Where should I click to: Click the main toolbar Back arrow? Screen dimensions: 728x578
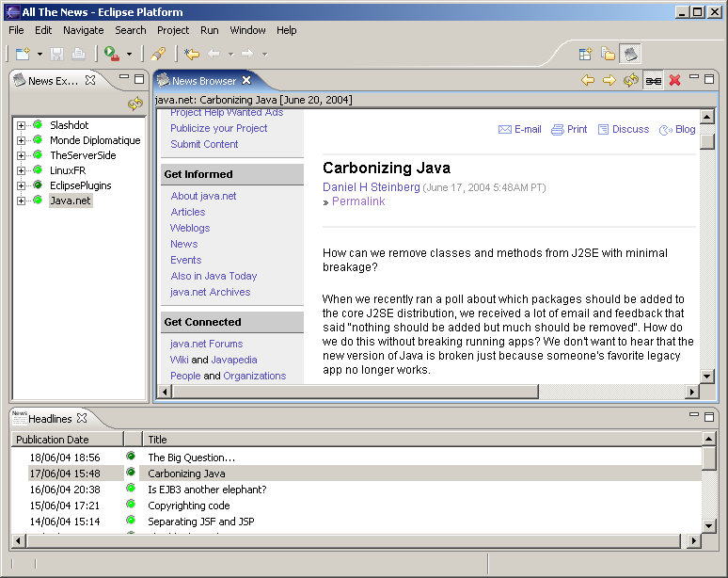[x=214, y=54]
